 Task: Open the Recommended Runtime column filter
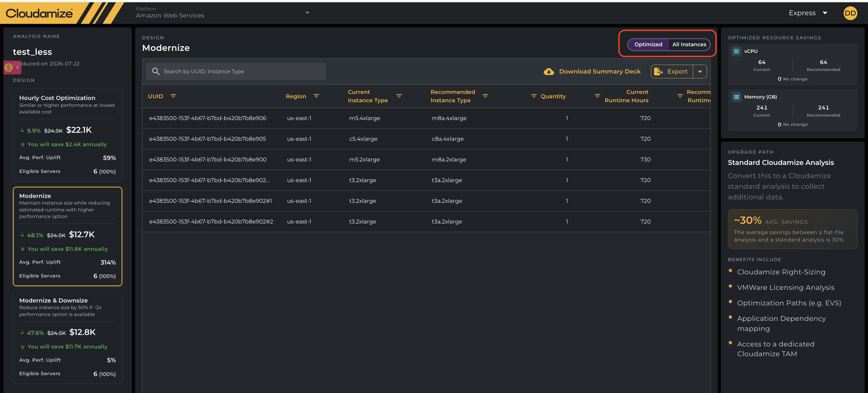coord(680,96)
